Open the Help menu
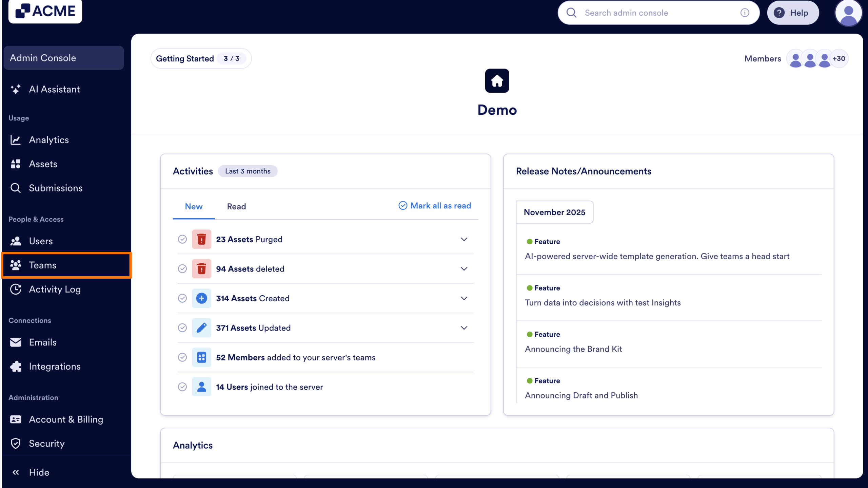The width and height of the screenshot is (868, 488). (793, 13)
